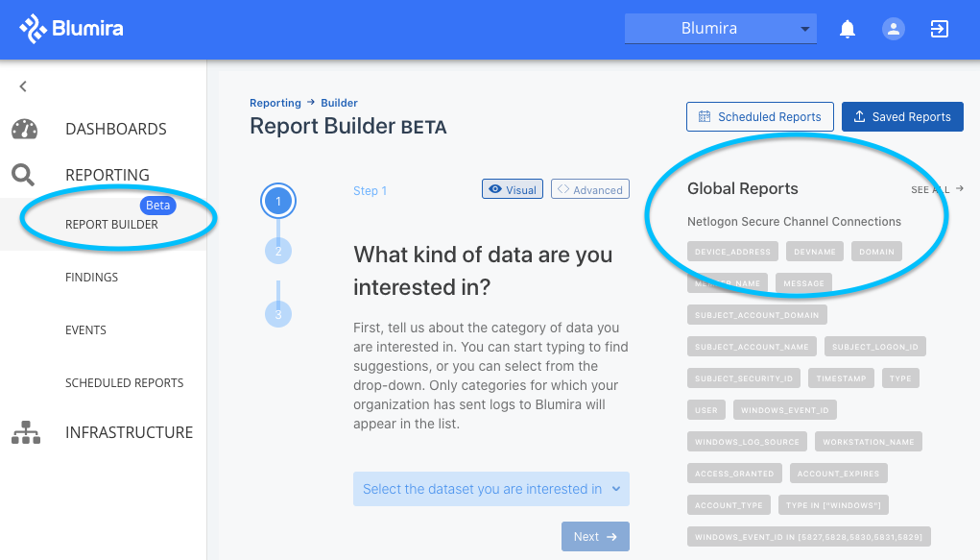Open the Scheduled Reports button
This screenshot has width=980, height=560.
coord(760,117)
